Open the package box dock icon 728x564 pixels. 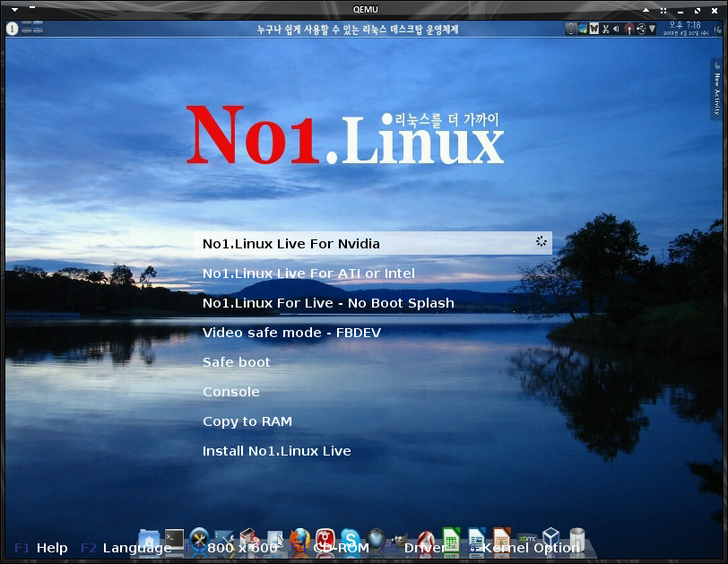point(250,540)
